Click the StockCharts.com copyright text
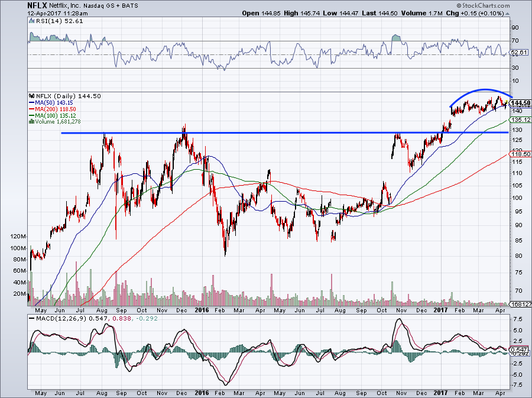The height and width of the screenshot is (398, 532). point(484,6)
